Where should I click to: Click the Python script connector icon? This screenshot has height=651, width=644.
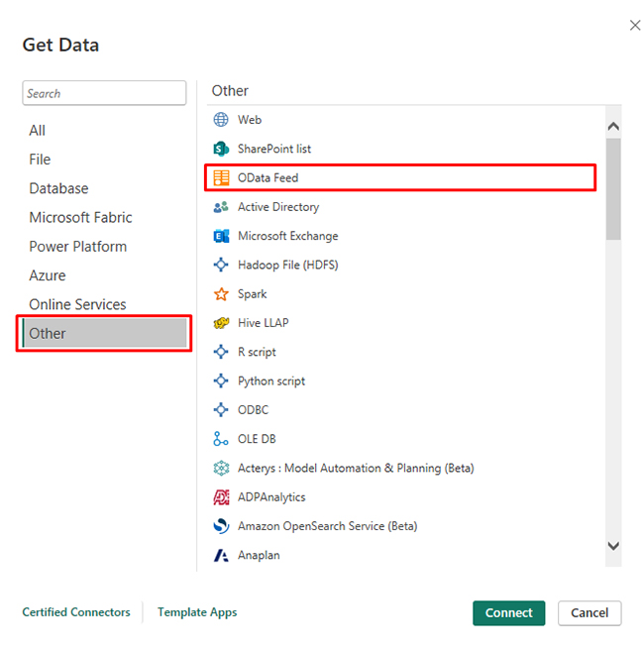[221, 380]
